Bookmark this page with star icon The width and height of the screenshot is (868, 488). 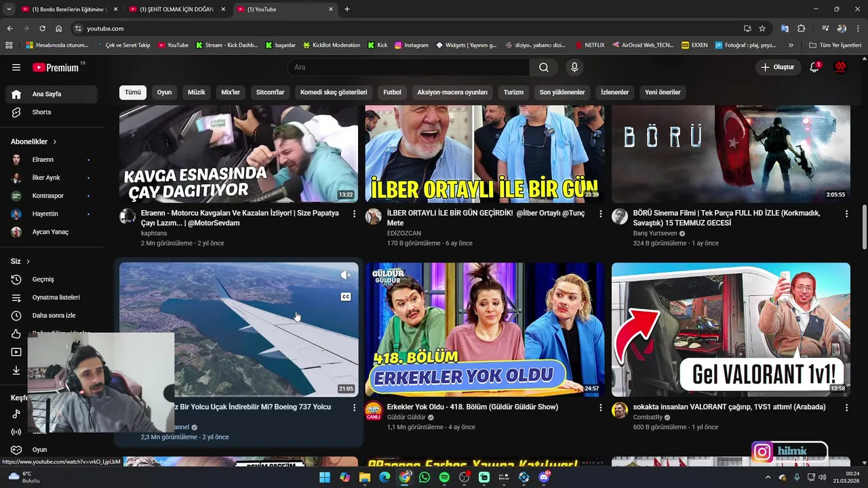tap(762, 28)
